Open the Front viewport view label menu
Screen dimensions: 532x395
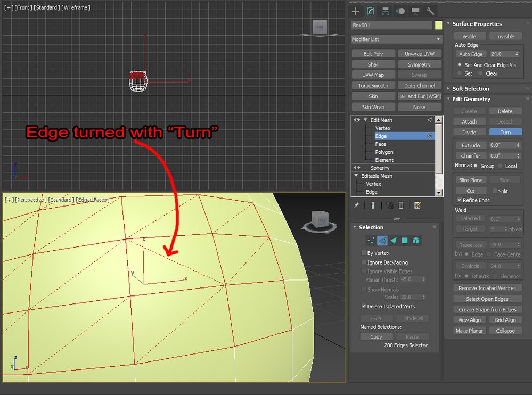pyautogui.click(x=23, y=7)
